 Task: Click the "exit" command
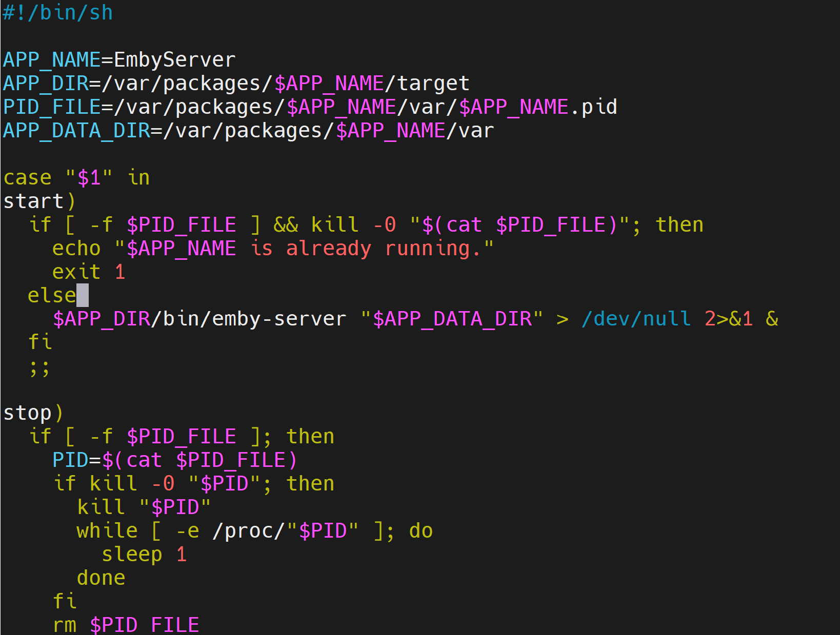(76, 272)
